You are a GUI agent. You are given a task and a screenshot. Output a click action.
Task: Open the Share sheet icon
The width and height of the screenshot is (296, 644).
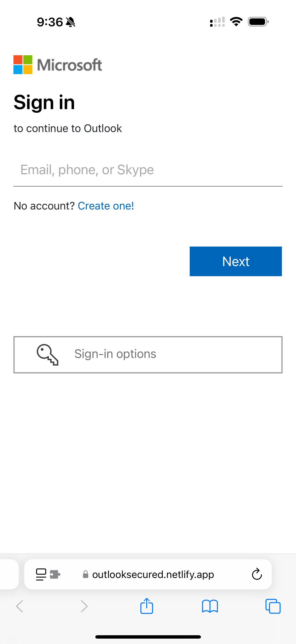tap(146, 606)
